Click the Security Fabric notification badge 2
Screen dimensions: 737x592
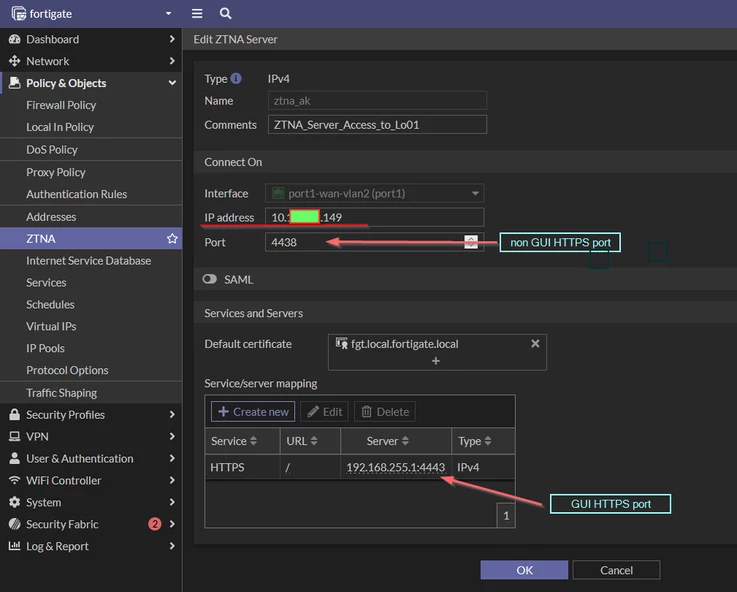(x=155, y=524)
